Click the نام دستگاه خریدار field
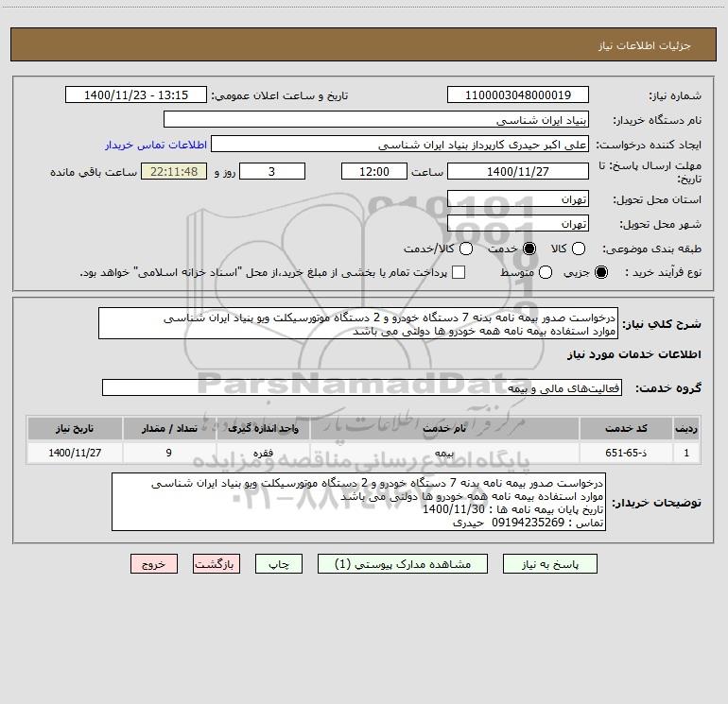 coord(376,120)
